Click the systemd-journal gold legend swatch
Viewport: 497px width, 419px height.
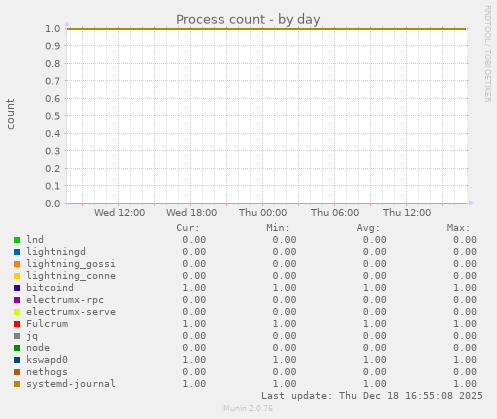(17, 384)
